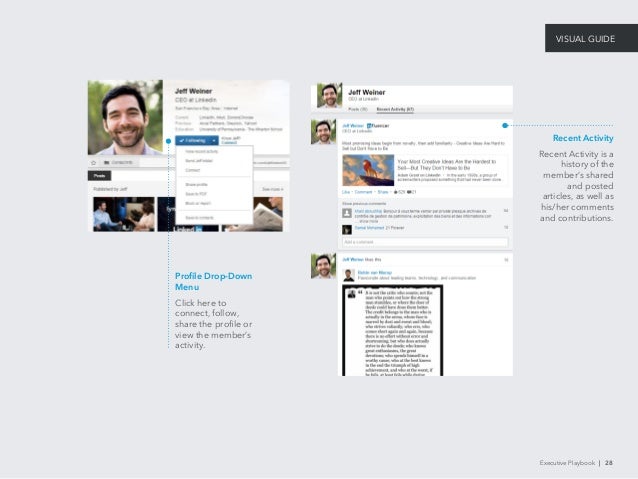Select 'View recent activity' in the dropdown menu

[x=202, y=151]
